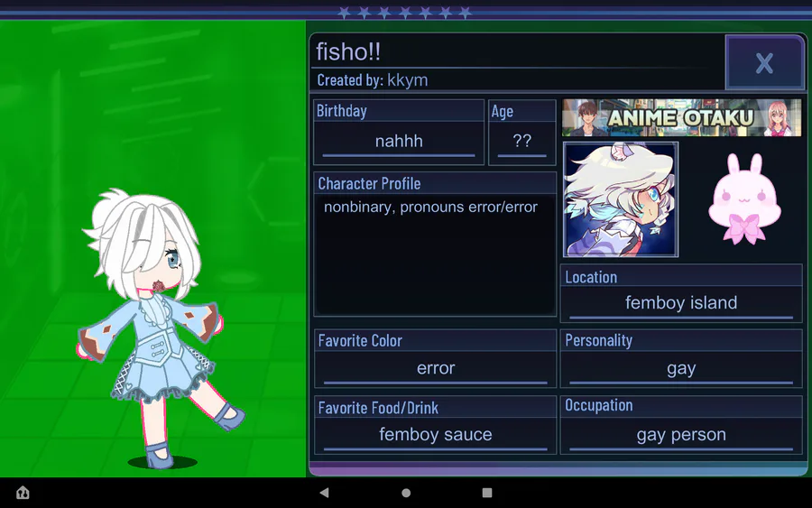
Task: Edit the Created by kkym field
Action: [x=407, y=80]
